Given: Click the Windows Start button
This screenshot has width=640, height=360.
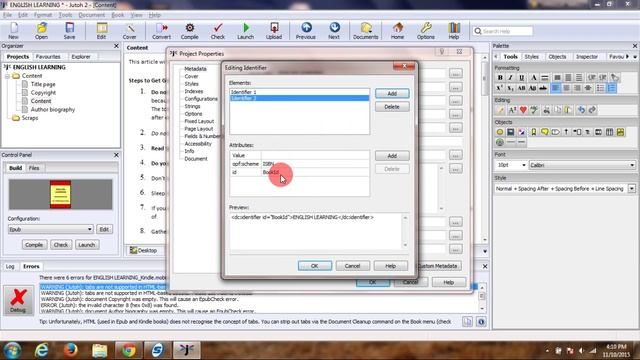Looking at the screenshot, I should point(12,350).
